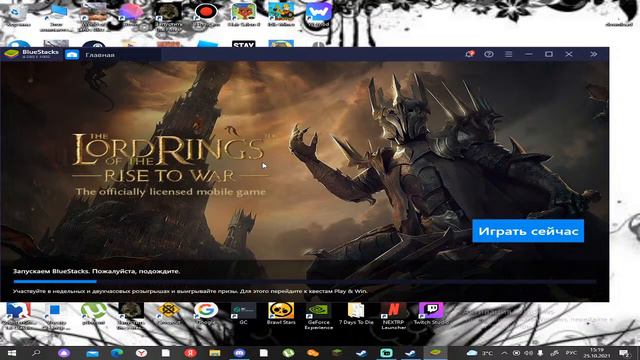Open Microsoft Edge from the taskbar
This screenshot has height=360, width=640.
tap(117, 353)
